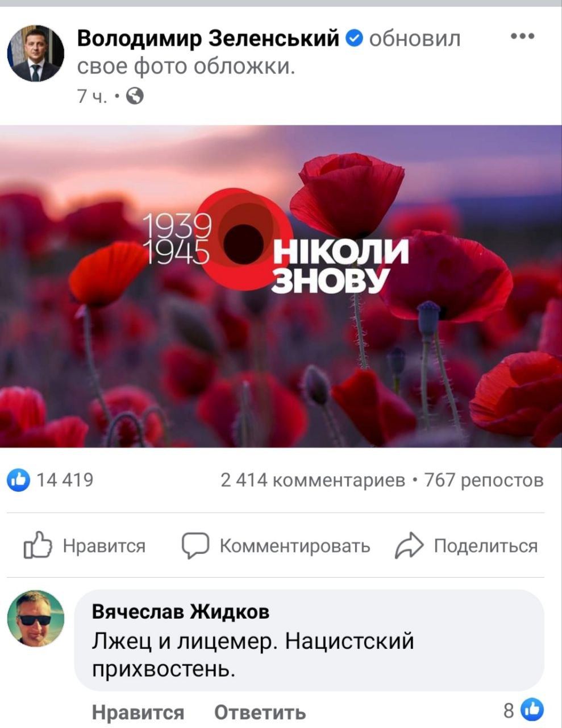This screenshot has width=562, height=728.
Task: Click the like icon next to comment count 8
Action: click(532, 710)
